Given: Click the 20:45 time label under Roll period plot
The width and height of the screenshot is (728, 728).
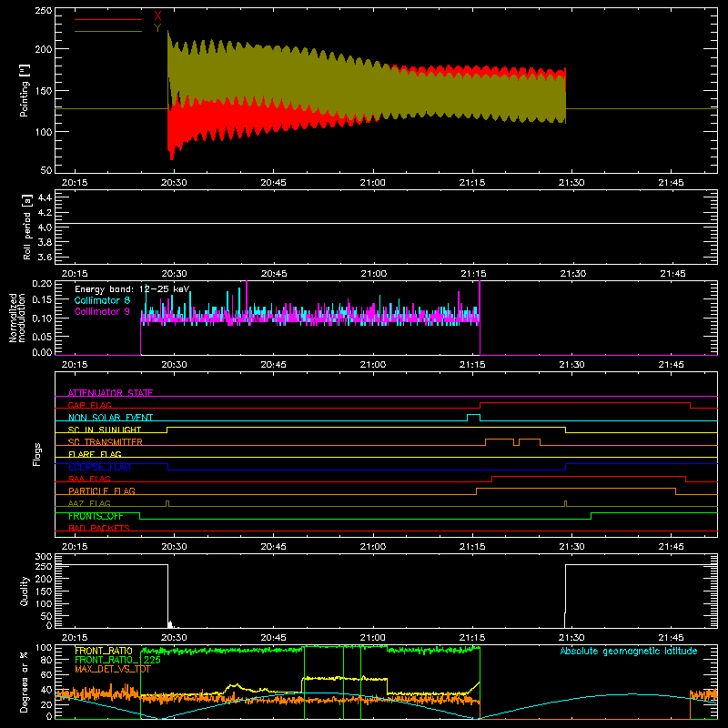Looking at the screenshot, I should (x=274, y=274).
